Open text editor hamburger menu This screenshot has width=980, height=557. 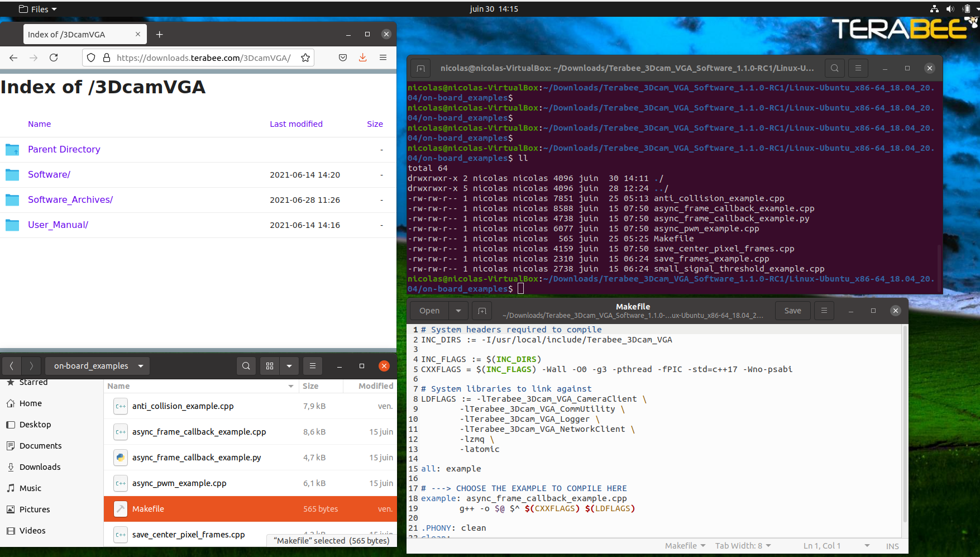[x=824, y=311]
